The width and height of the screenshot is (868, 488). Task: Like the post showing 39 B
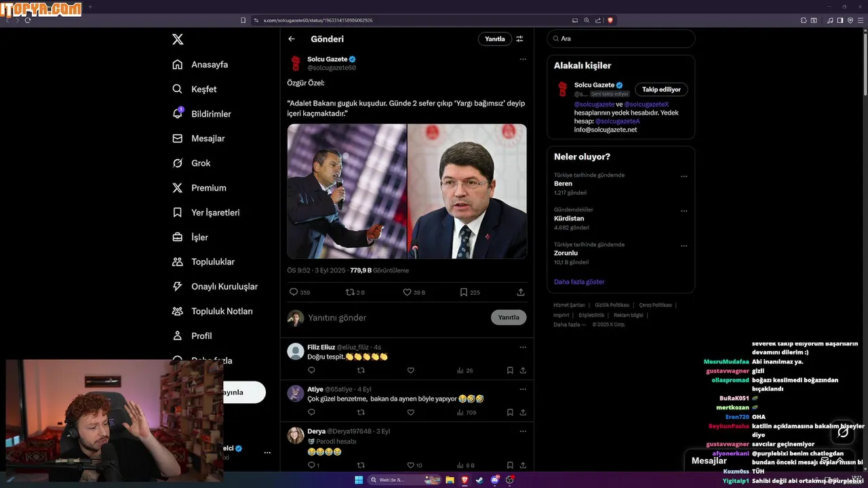414,292
